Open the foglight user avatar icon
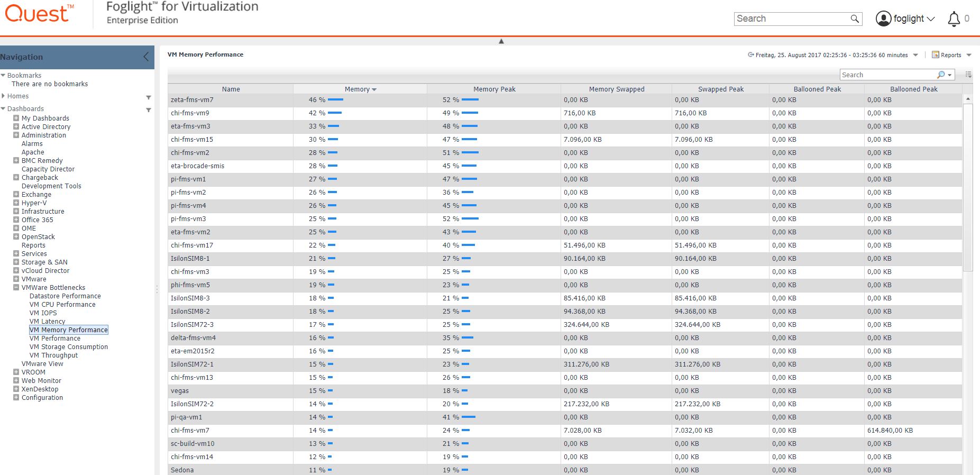The image size is (980, 475). point(883,19)
